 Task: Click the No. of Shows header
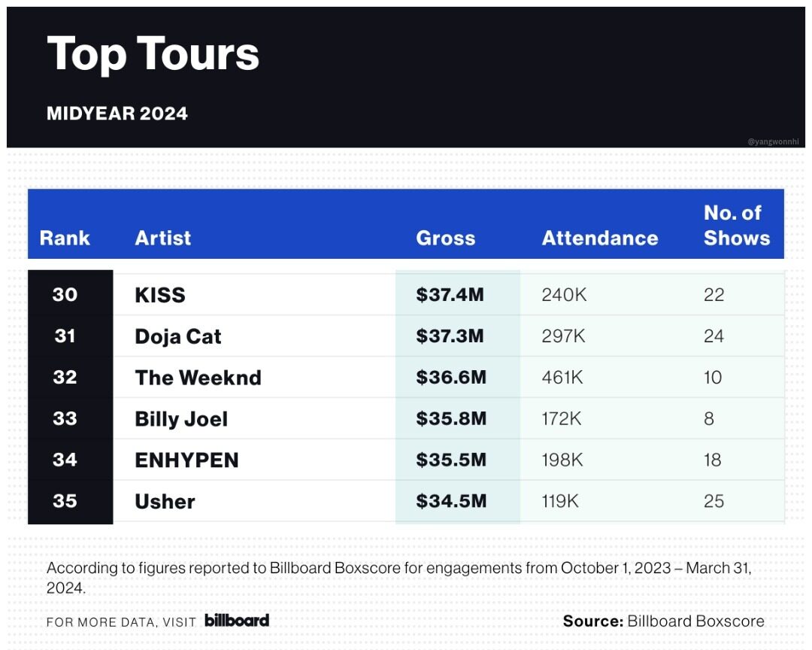pos(737,226)
